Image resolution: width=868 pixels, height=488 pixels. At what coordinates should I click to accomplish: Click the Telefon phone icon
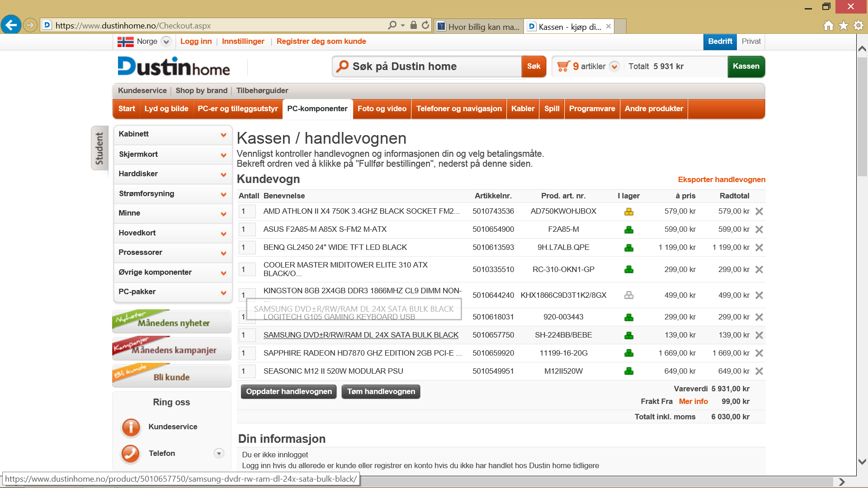[x=131, y=453]
